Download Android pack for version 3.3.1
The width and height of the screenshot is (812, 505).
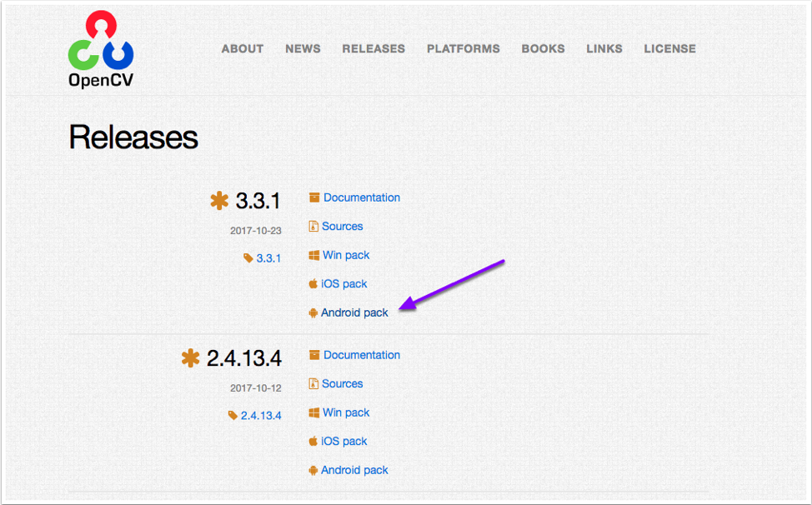(x=354, y=312)
